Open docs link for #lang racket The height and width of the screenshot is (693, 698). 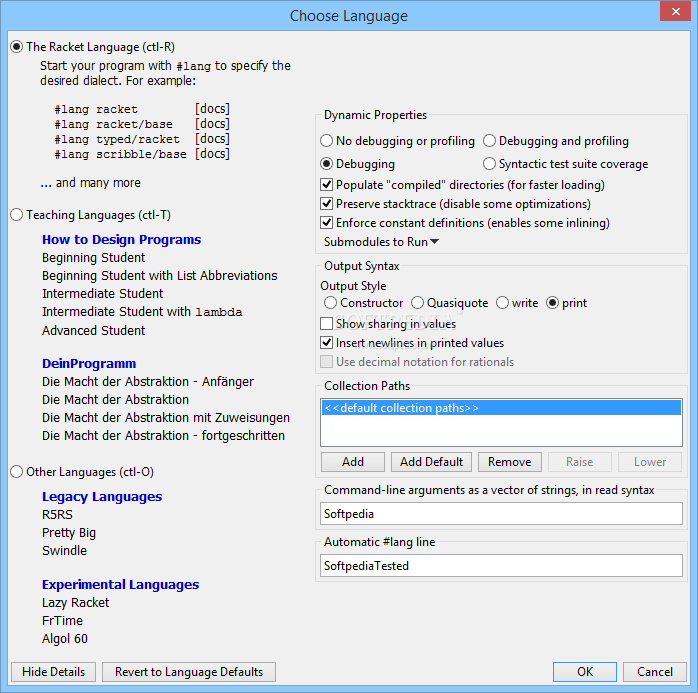[x=212, y=109]
